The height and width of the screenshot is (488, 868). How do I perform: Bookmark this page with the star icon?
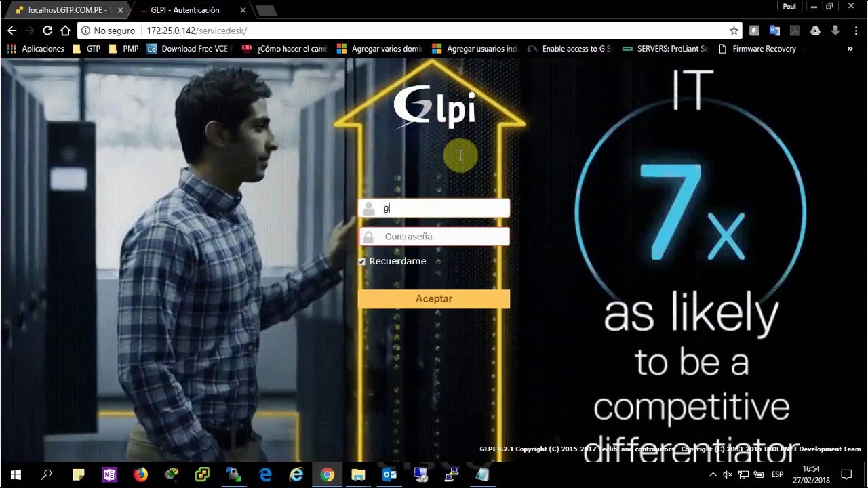(x=734, y=30)
